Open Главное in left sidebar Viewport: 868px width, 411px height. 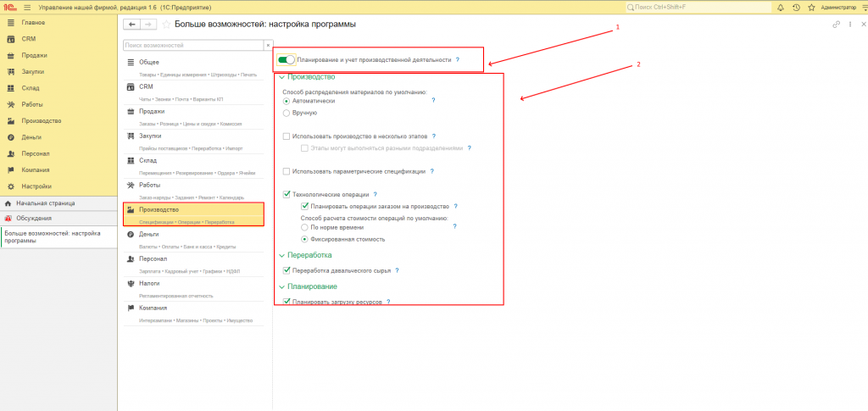point(33,23)
